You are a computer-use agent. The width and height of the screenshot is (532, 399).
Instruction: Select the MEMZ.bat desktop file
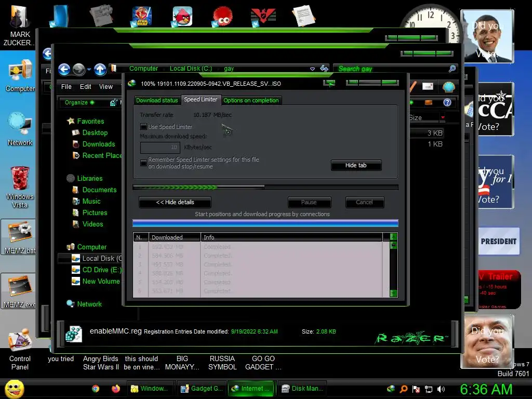click(20, 237)
